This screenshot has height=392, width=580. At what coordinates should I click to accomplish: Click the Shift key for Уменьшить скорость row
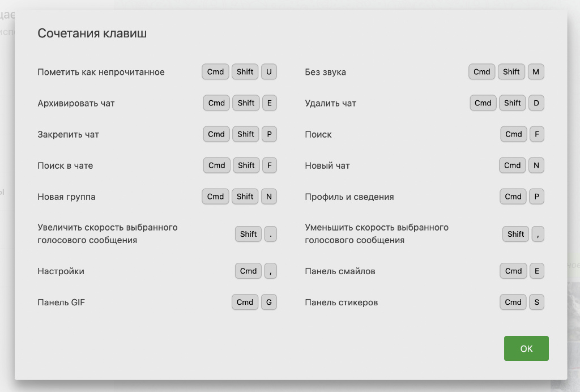click(515, 234)
